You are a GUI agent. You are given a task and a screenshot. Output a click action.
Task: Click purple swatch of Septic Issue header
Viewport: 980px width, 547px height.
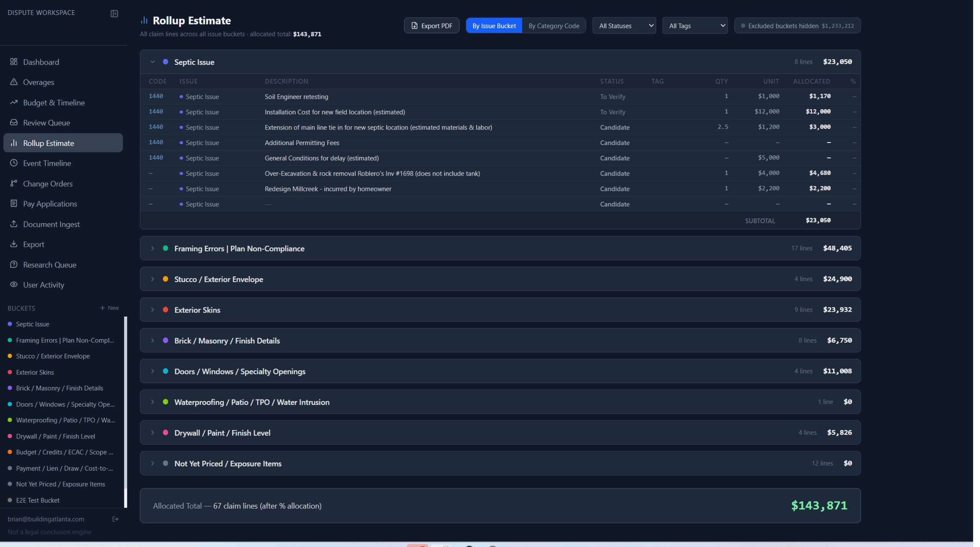(165, 62)
